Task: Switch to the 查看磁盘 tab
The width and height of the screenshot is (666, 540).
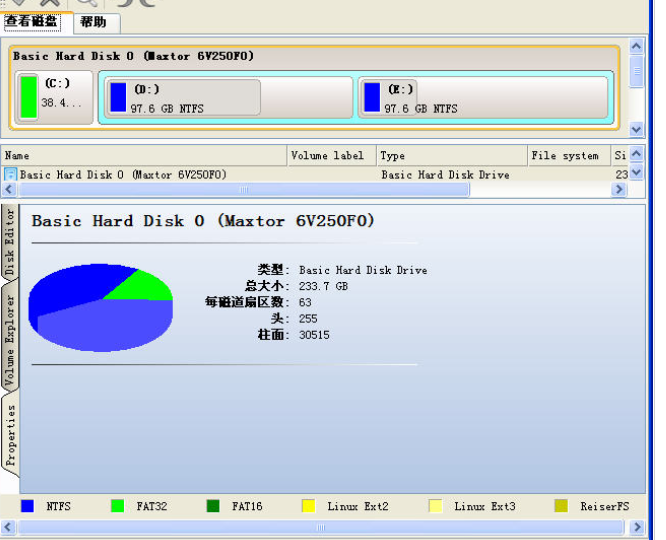Action: (32, 21)
